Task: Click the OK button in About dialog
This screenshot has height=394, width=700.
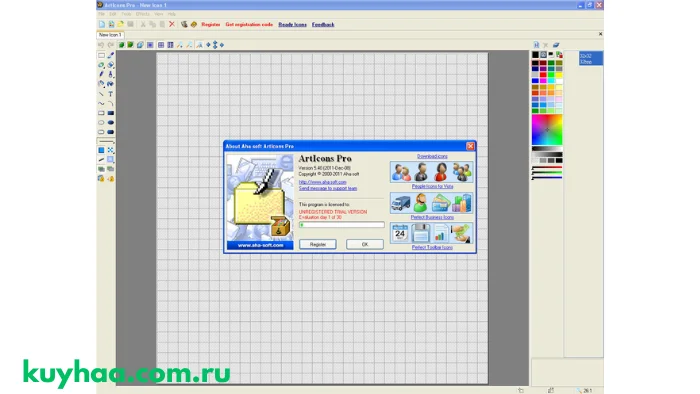Action: click(365, 244)
